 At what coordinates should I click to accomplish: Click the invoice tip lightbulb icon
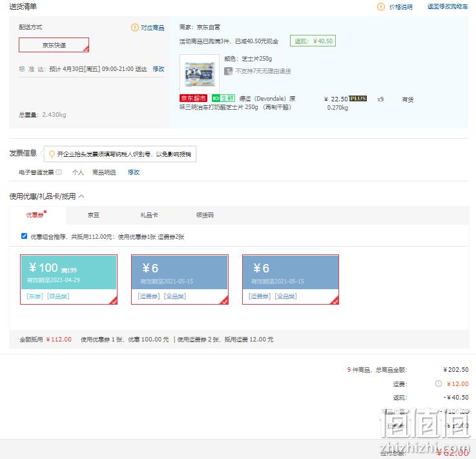click(52, 154)
